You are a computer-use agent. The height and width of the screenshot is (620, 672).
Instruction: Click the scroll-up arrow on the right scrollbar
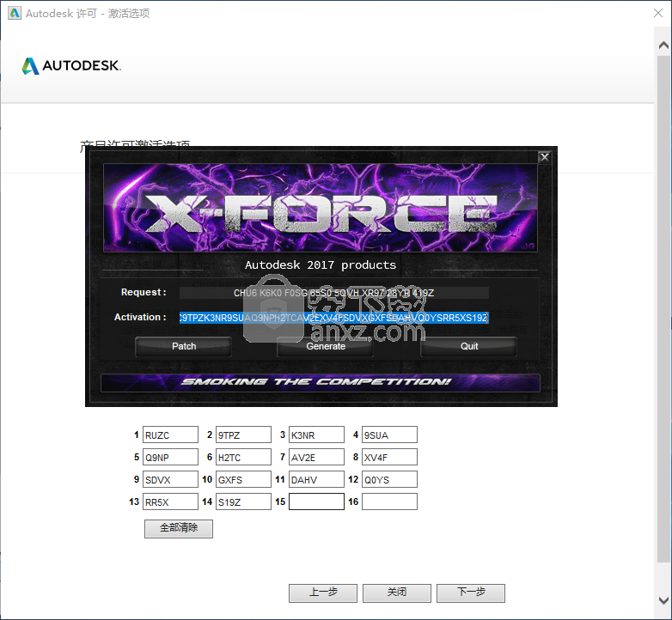click(x=664, y=45)
